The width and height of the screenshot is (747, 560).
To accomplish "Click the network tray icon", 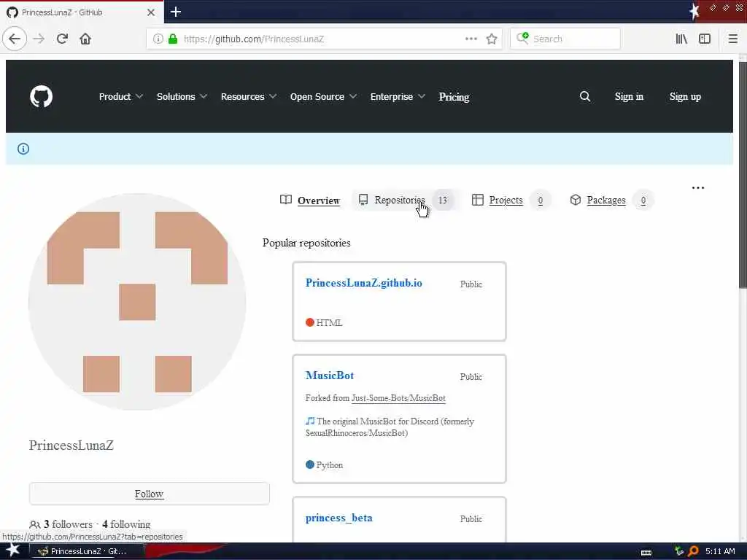I will [679, 551].
